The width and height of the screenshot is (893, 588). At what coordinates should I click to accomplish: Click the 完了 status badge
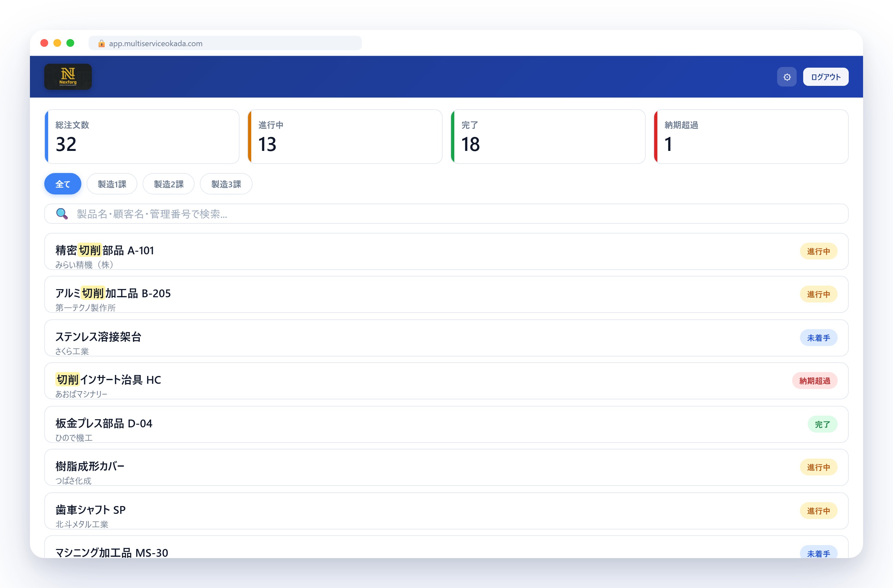click(822, 424)
